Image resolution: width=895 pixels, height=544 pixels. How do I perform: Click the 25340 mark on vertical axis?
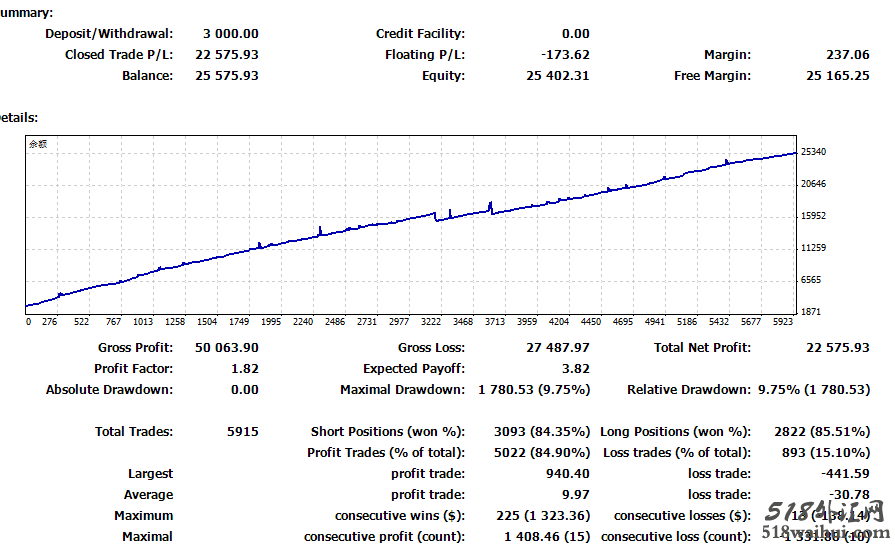click(x=815, y=152)
